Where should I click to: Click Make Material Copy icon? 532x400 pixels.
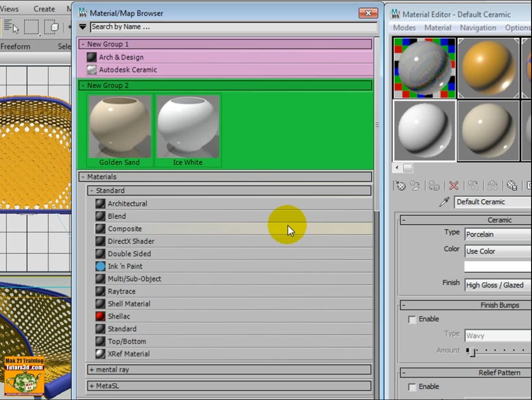click(473, 186)
